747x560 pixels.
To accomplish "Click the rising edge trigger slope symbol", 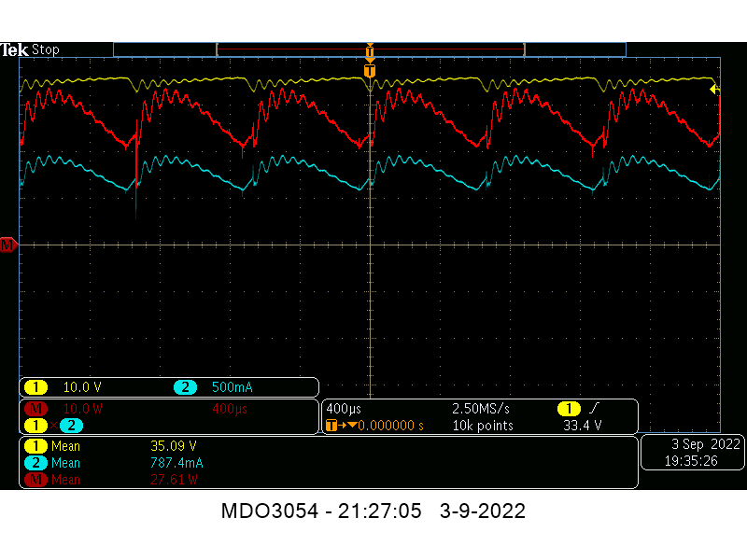I will coord(594,409).
